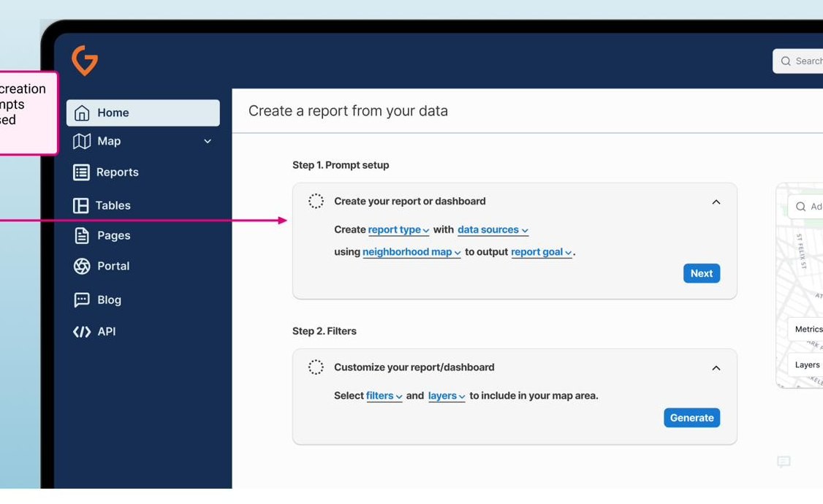Click the Tables grid icon
Image resolution: width=823 pixels, height=504 pixels.
tap(81, 205)
